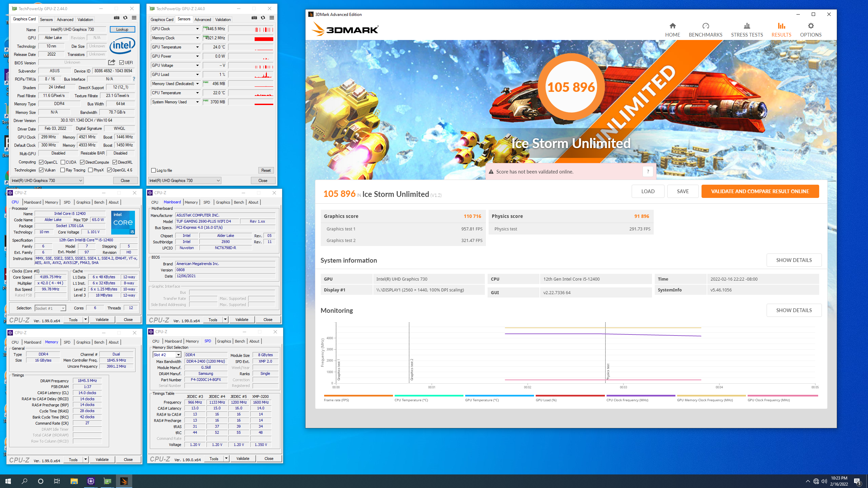Click the BIOS export share icon in GPU-Z
This screenshot has width=868, height=488.
pyautogui.click(x=112, y=62)
